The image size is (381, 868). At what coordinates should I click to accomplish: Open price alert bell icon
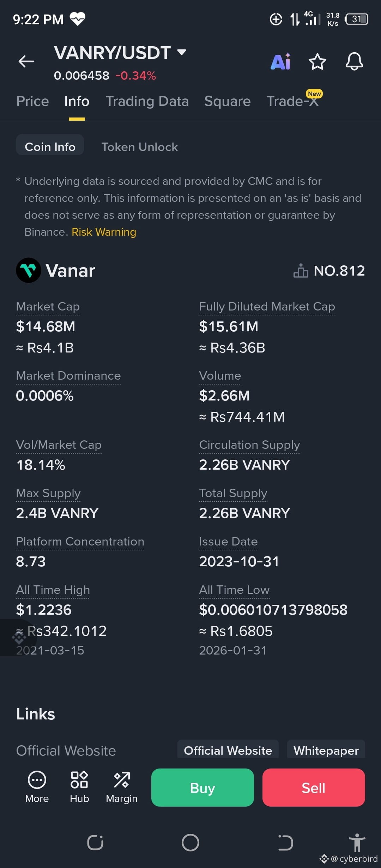point(354,62)
